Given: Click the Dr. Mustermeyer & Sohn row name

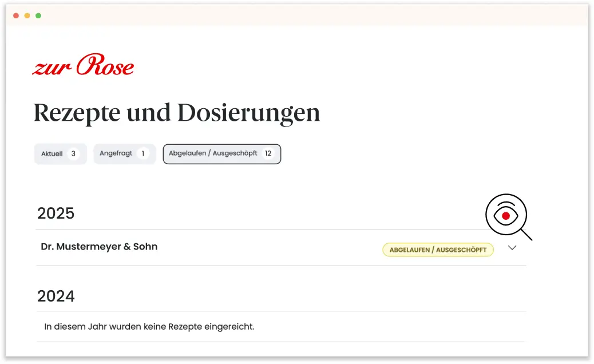Looking at the screenshot, I should pos(99,247).
